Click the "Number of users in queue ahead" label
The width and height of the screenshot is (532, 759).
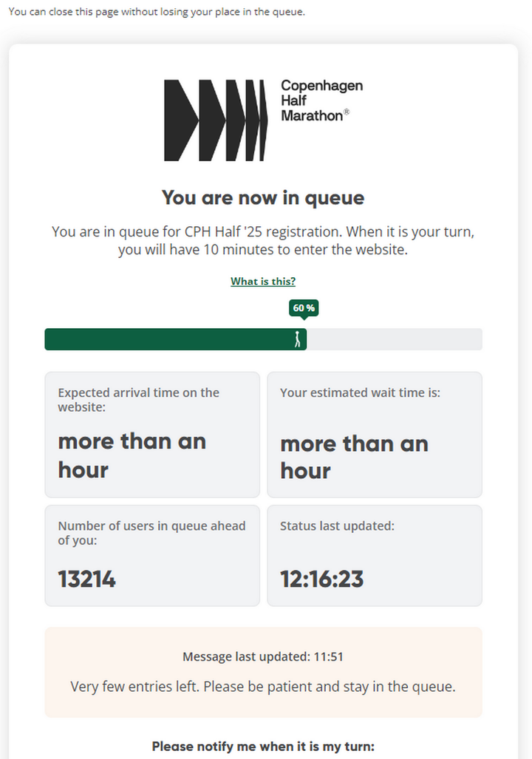[151, 533]
